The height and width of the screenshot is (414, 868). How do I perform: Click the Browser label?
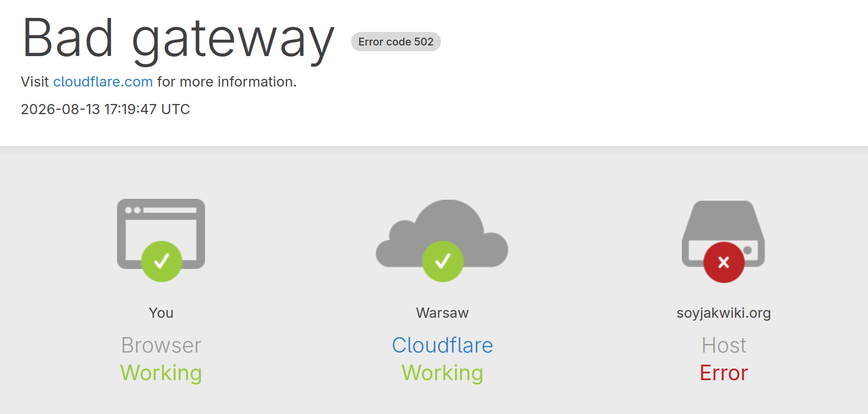point(161,345)
